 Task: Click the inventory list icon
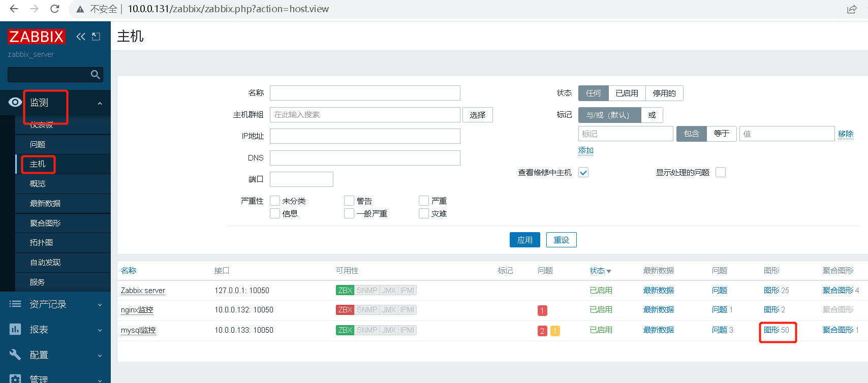click(15, 304)
